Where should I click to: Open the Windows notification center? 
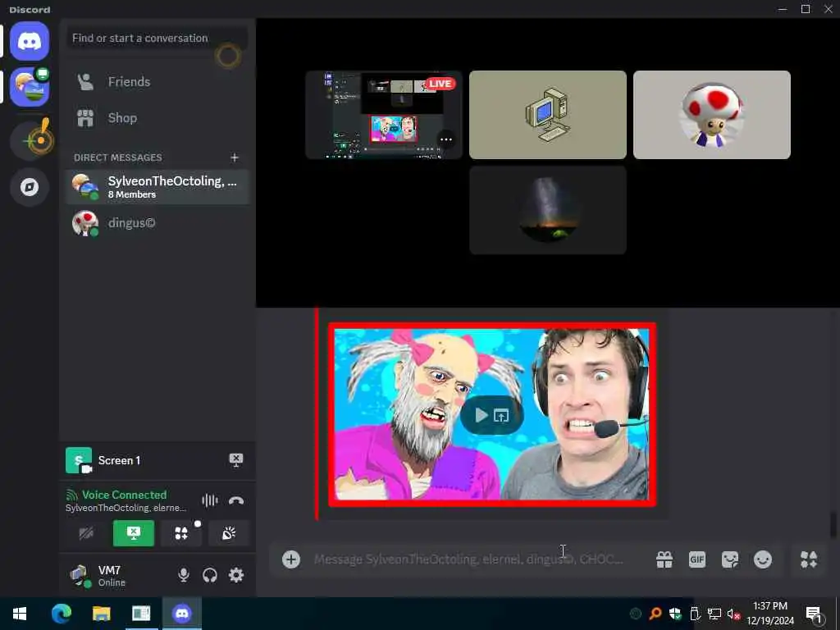815,614
